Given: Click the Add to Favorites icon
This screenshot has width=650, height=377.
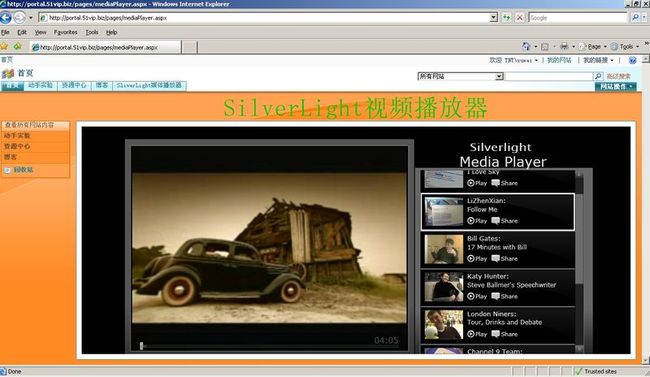Looking at the screenshot, I should 17,46.
